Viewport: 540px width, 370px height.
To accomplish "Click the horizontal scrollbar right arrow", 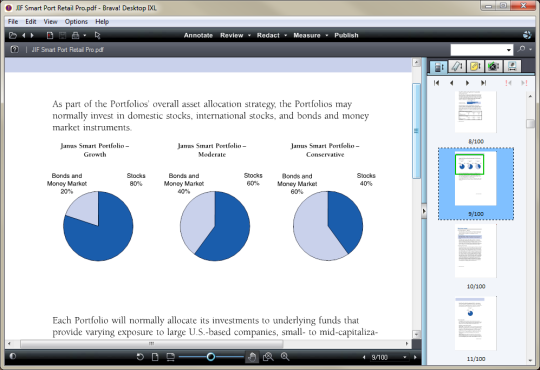I will click(x=407, y=343).
